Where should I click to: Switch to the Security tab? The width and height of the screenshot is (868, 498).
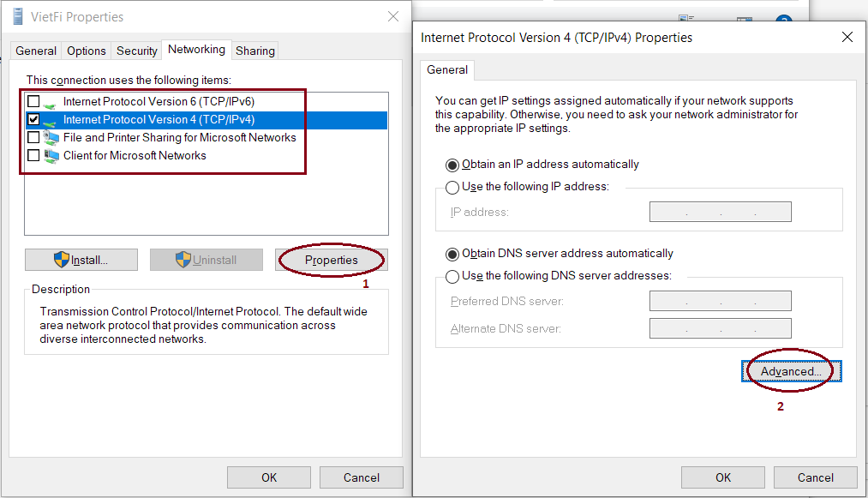coord(137,51)
